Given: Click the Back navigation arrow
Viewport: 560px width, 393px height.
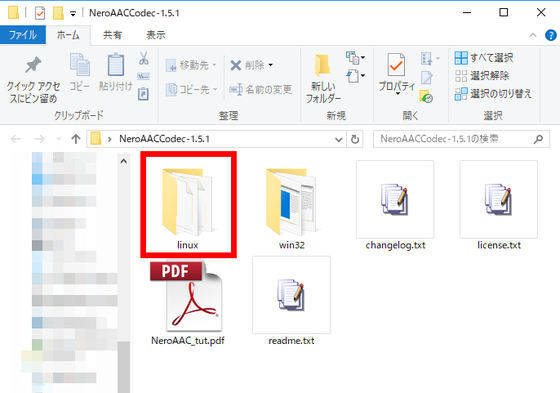Looking at the screenshot, I should click(16, 139).
